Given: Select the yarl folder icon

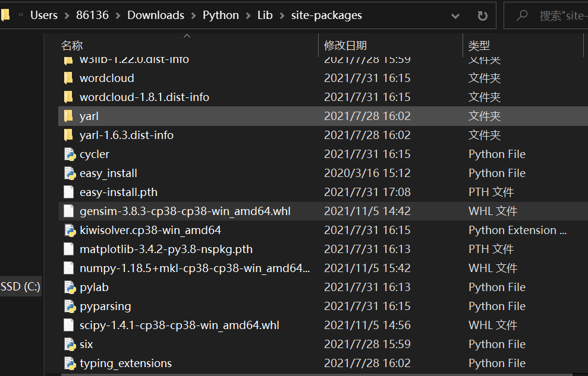Looking at the screenshot, I should 68,116.
